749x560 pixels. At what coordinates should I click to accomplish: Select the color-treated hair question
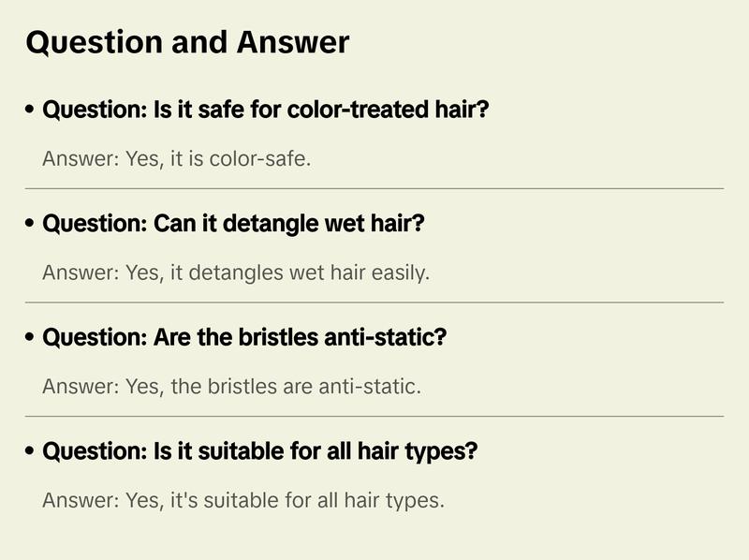(x=266, y=110)
